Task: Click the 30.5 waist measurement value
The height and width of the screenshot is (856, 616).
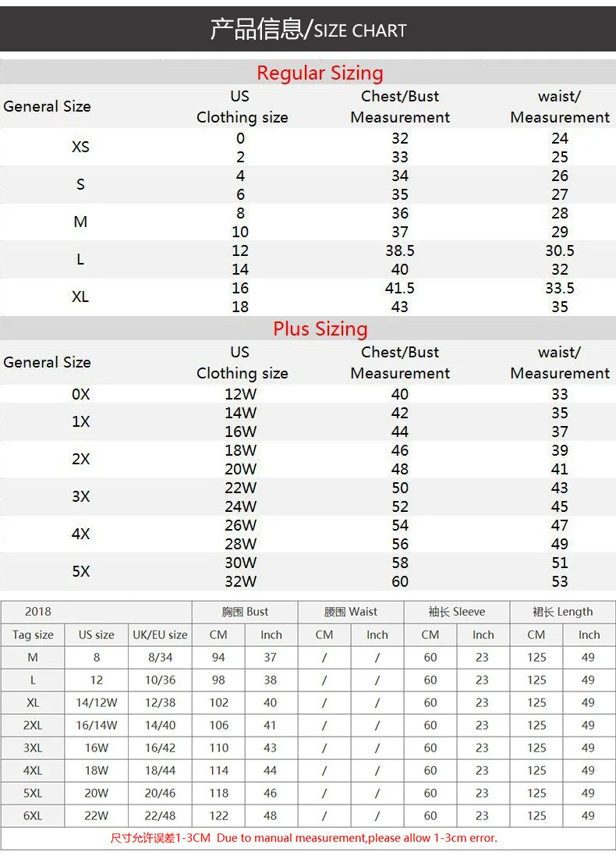Action: click(x=560, y=250)
